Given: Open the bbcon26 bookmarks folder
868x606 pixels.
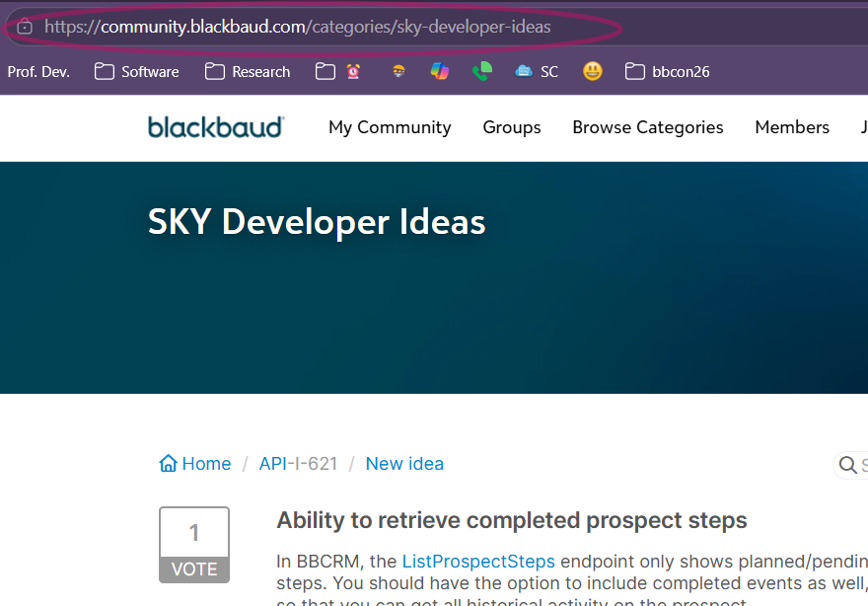Looking at the screenshot, I should point(667,72).
